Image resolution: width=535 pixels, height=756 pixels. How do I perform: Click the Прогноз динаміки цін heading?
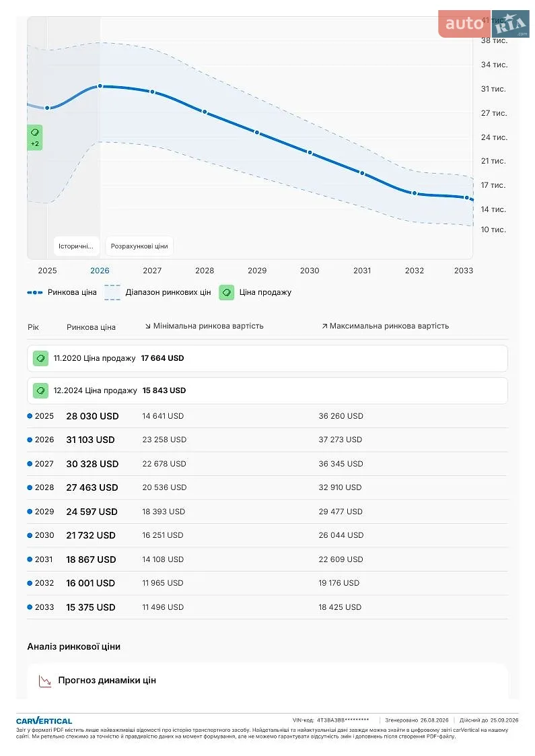click(x=107, y=681)
